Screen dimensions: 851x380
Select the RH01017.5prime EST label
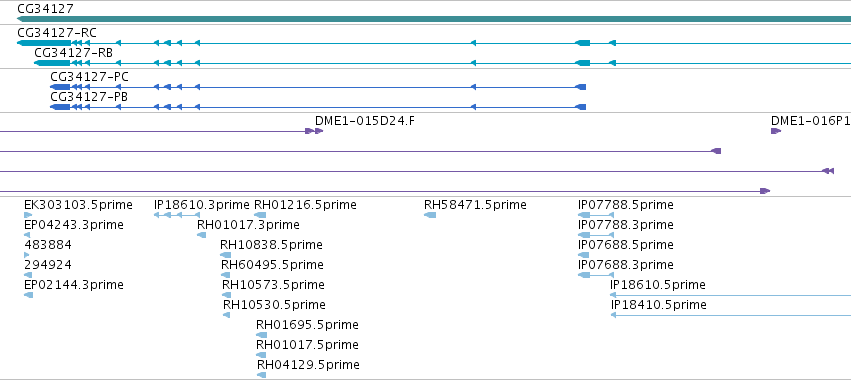coord(308,345)
